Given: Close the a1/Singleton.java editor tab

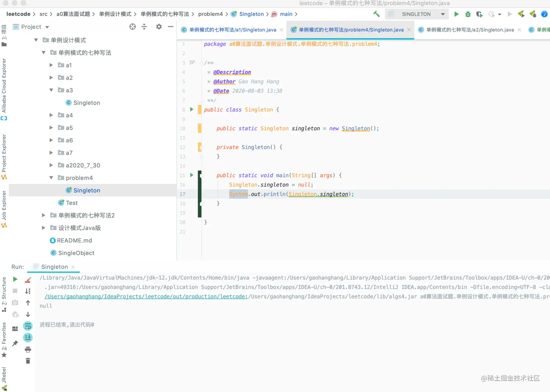Looking at the screenshot, I should point(281,30).
